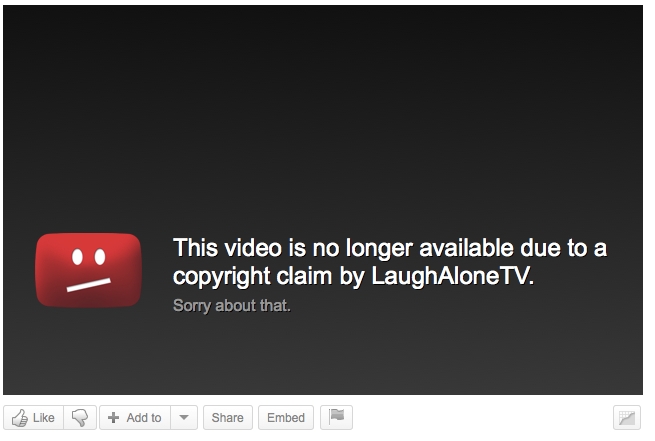Image resolution: width=655 pixels, height=441 pixels.
Task: Expand the Add to dropdown arrow
Action: click(x=184, y=417)
